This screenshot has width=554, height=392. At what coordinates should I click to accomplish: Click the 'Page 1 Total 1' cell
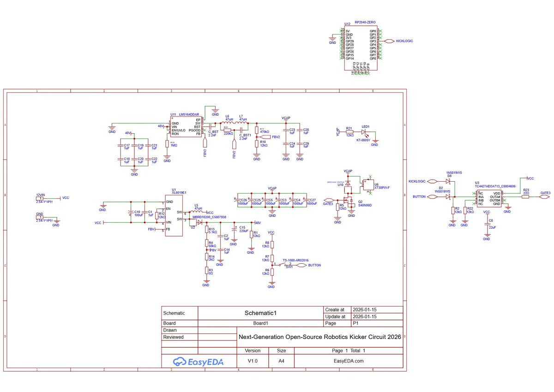pyautogui.click(x=349, y=350)
